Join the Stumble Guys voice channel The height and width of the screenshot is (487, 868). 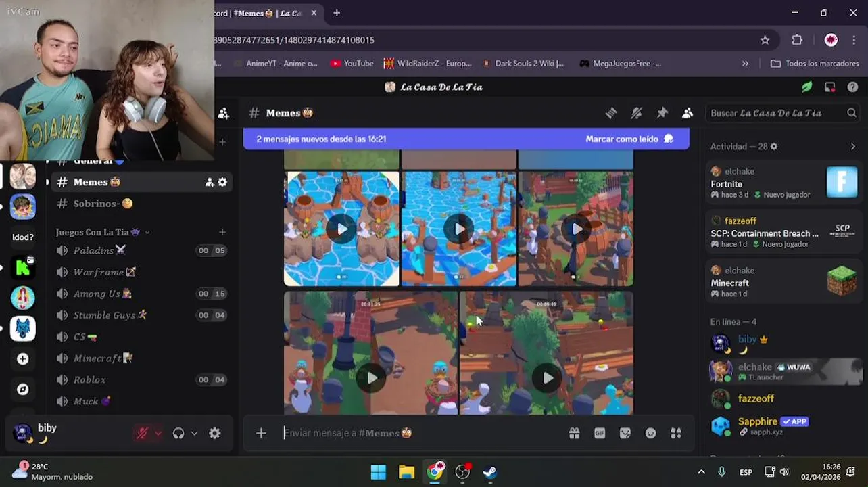[141, 315]
